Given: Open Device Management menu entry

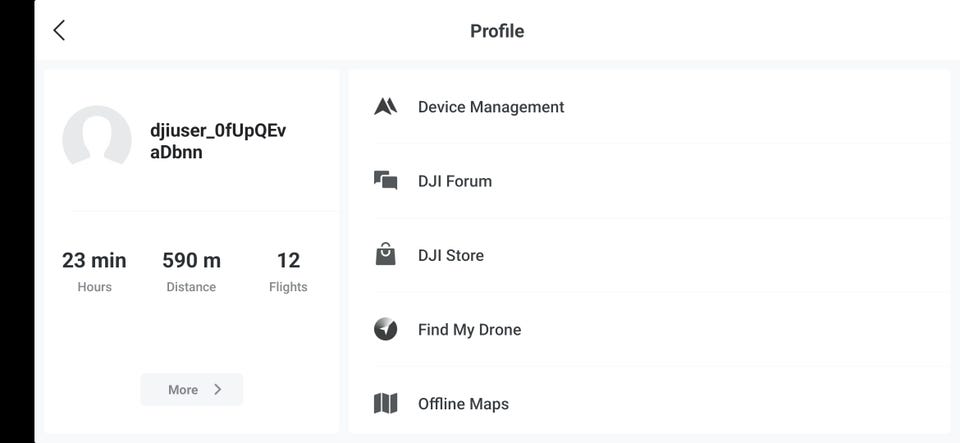Looking at the screenshot, I should click(491, 107).
